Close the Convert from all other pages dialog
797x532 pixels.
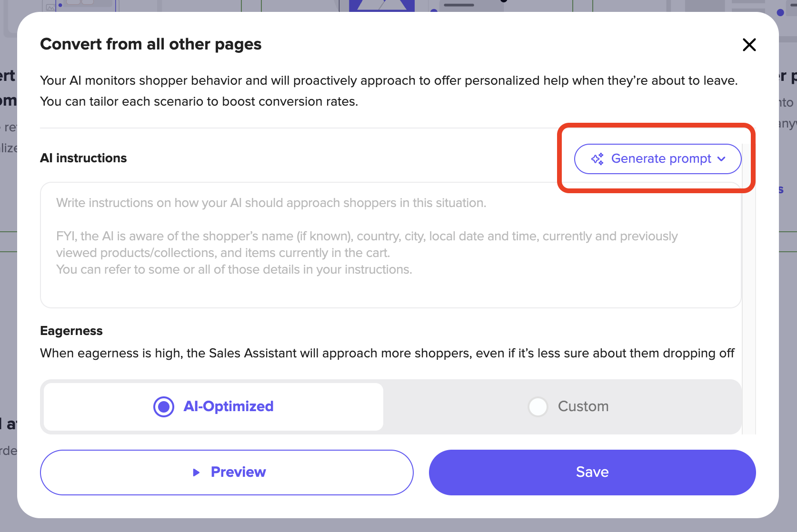tap(749, 45)
